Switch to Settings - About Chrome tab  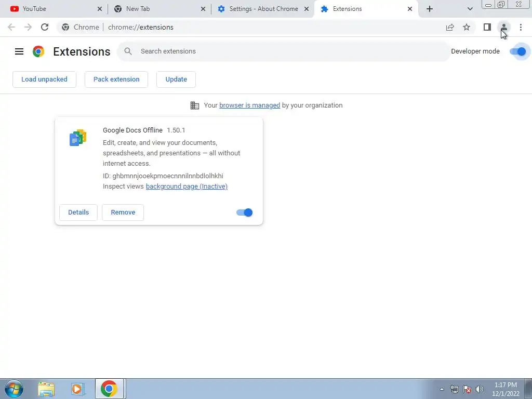click(x=261, y=9)
